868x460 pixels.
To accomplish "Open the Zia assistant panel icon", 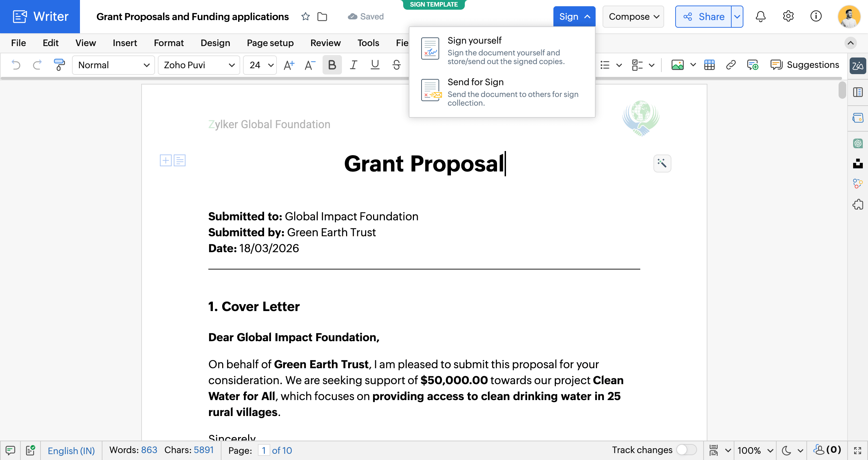I will click(x=858, y=66).
